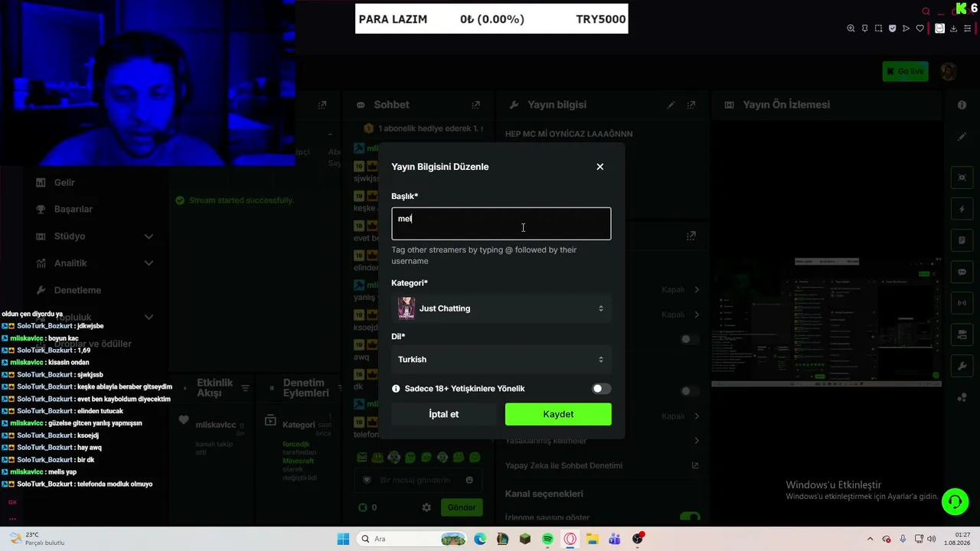Viewport: 980px width, 551px height.
Task: Click the browser zoom magnifier toolbar icon
Action: (x=851, y=29)
